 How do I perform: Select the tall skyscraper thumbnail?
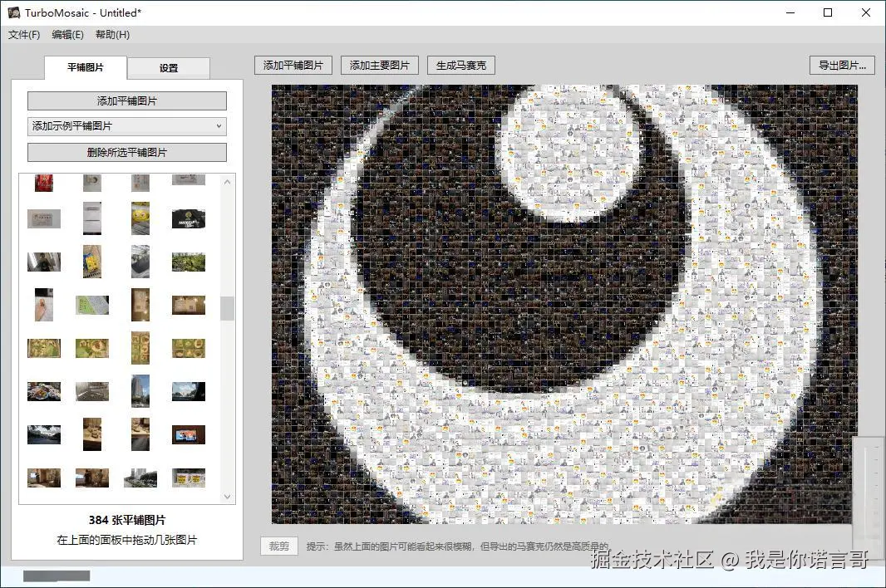pyautogui.click(x=140, y=391)
